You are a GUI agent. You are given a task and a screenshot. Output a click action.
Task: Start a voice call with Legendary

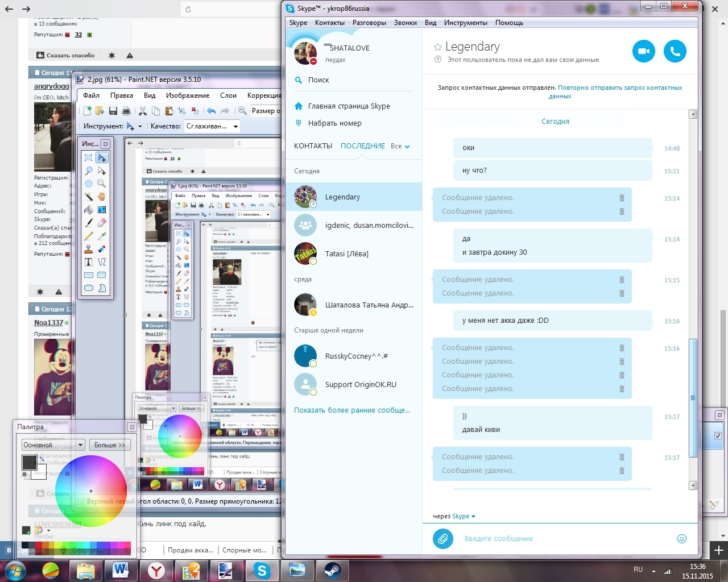pyautogui.click(x=675, y=51)
